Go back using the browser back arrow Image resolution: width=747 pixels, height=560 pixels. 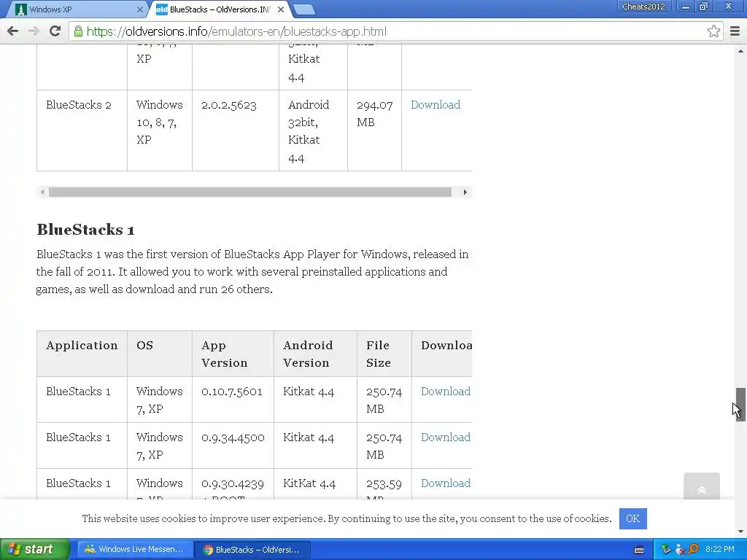click(13, 31)
